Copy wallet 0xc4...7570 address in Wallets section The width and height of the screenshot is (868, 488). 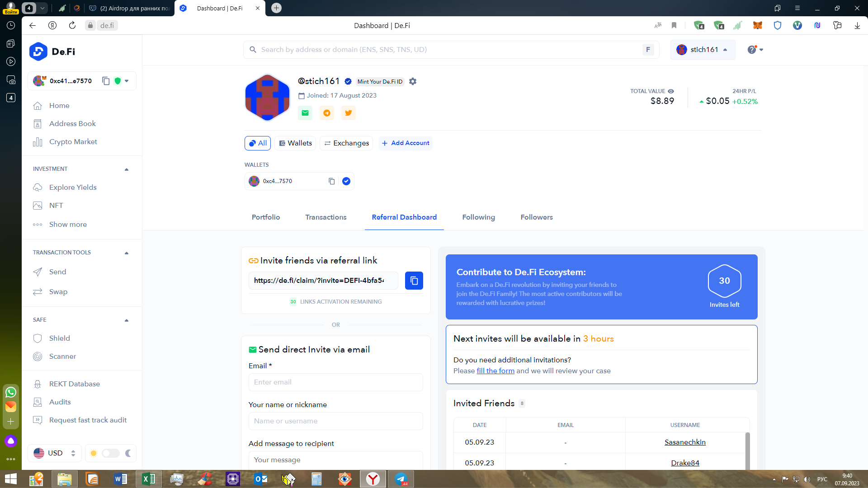[331, 181]
